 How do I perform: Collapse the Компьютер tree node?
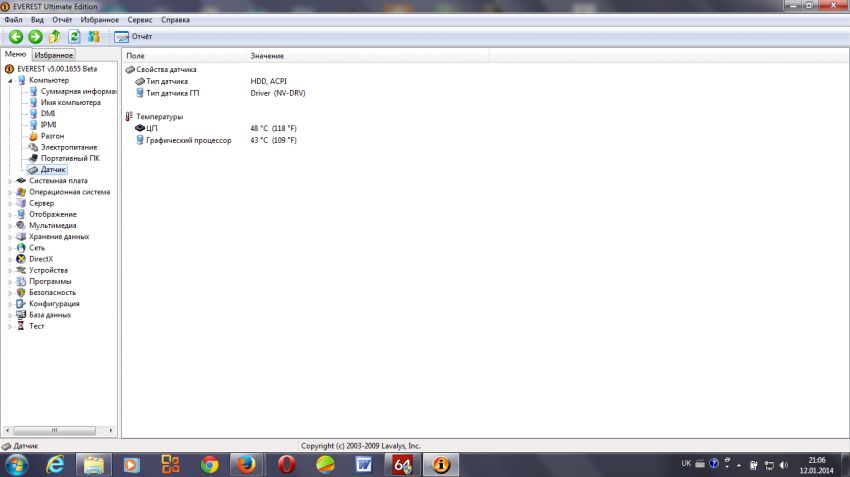click(10, 81)
